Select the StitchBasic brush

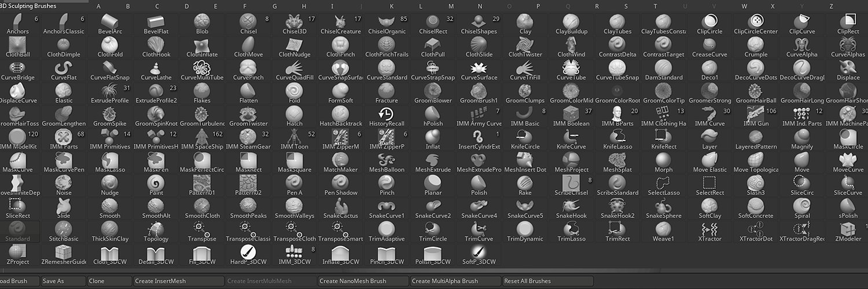64,232
